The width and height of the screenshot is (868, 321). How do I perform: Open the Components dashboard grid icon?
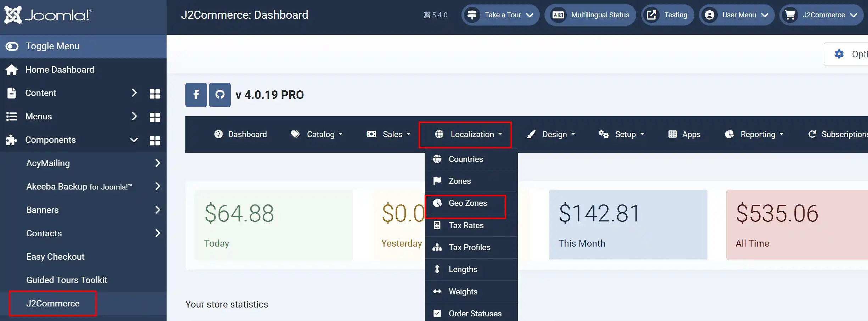155,140
